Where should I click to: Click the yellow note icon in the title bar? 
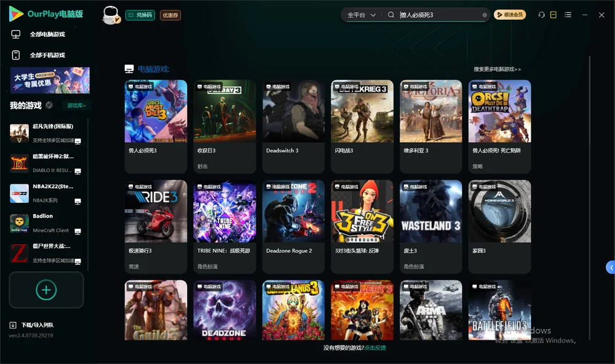(x=553, y=15)
